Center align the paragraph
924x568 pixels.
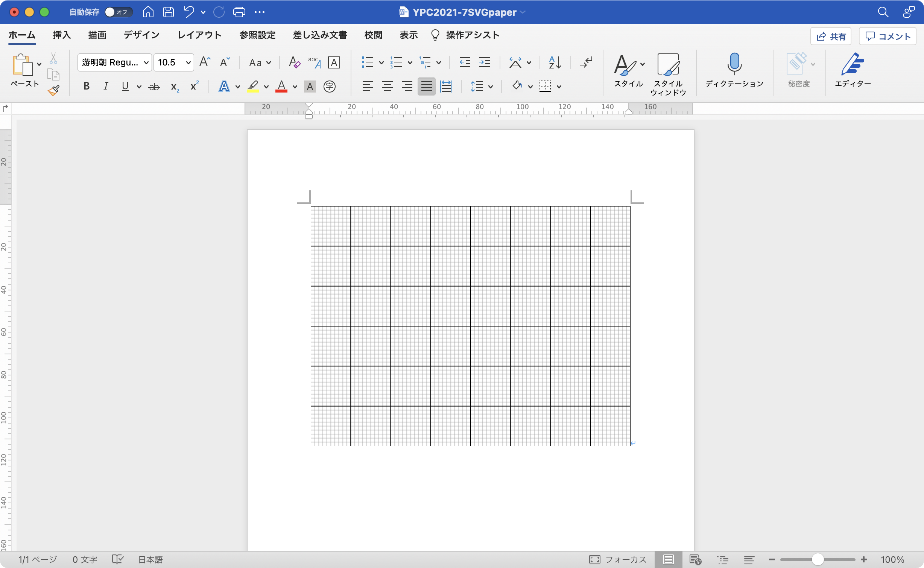(x=388, y=87)
